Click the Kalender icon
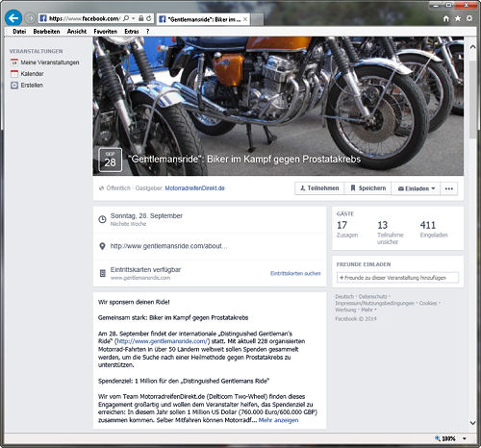This screenshot has height=448, width=481. pos(14,74)
